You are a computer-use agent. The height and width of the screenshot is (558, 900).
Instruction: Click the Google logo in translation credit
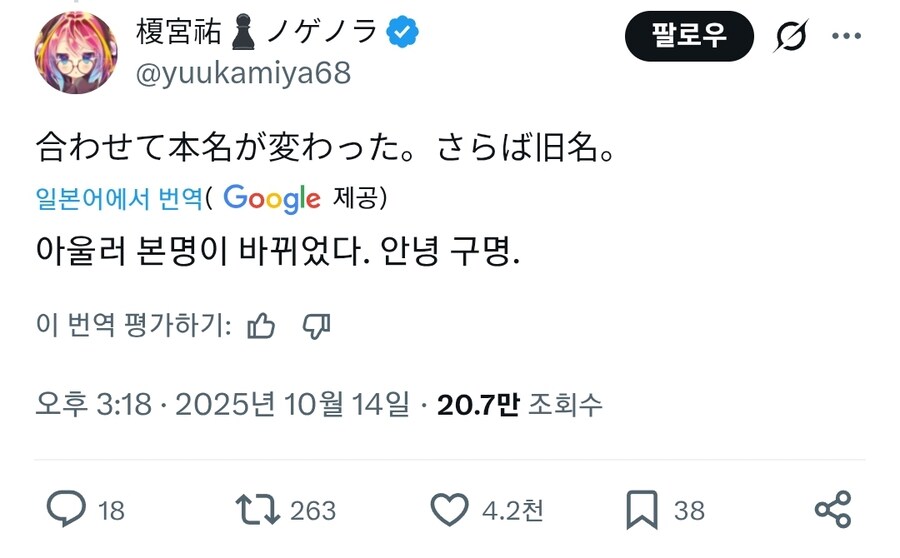(271, 198)
